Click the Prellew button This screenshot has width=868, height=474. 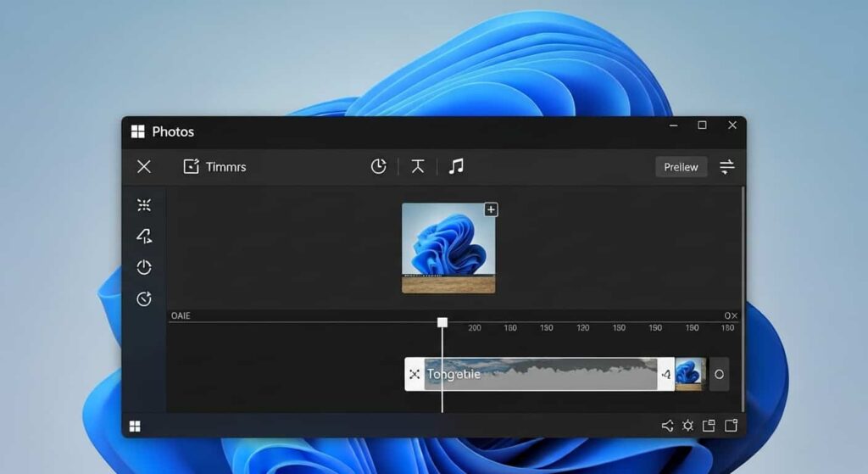point(681,167)
